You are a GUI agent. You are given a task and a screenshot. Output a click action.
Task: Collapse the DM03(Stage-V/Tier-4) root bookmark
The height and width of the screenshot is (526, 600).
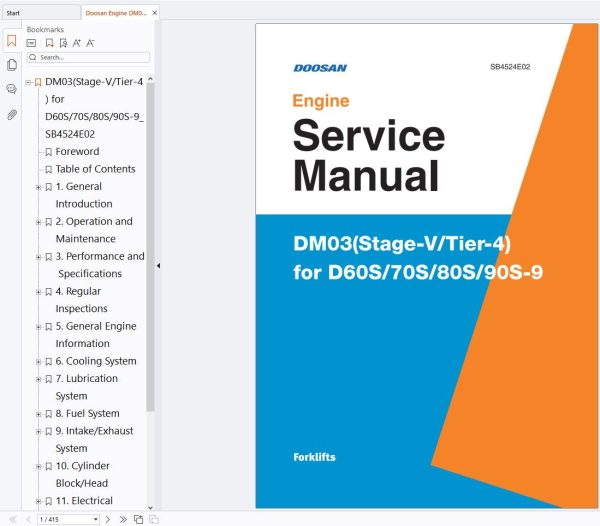pos(28,82)
